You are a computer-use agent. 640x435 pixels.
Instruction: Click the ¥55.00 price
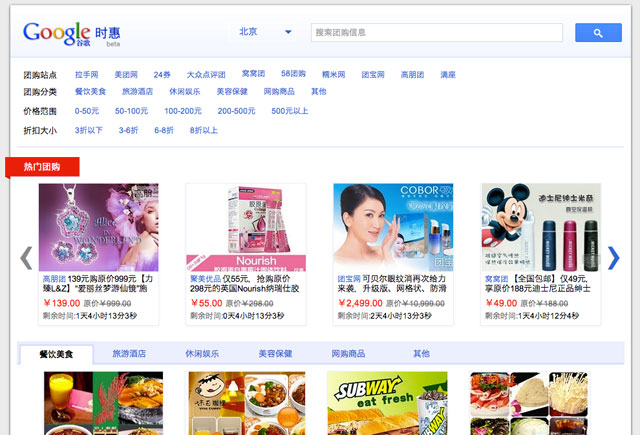point(207,303)
